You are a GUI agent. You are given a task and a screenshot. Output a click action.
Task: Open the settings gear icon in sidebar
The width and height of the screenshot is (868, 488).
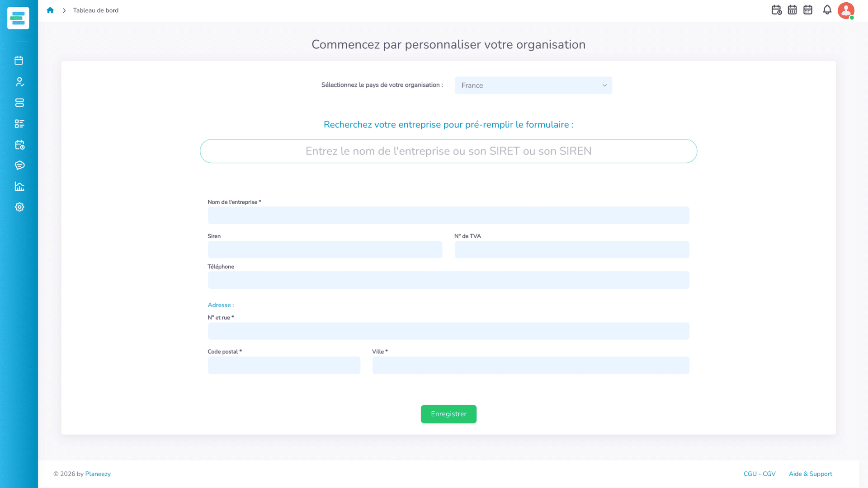coord(19,207)
